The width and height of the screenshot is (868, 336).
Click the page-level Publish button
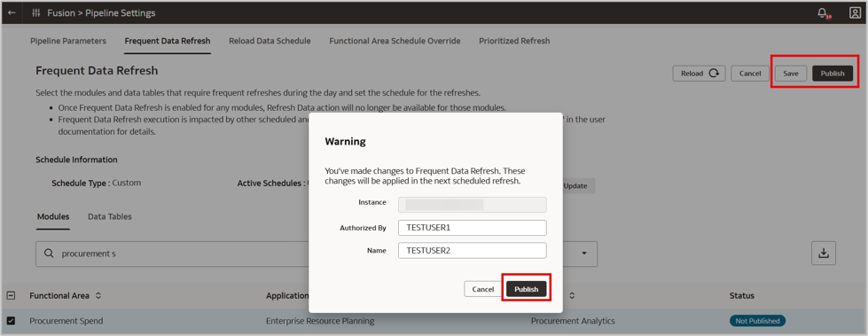click(833, 74)
